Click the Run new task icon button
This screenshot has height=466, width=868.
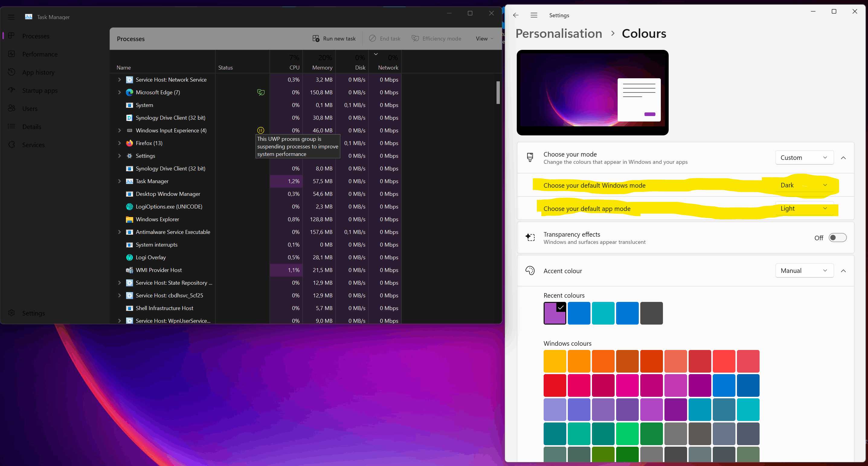(334, 38)
